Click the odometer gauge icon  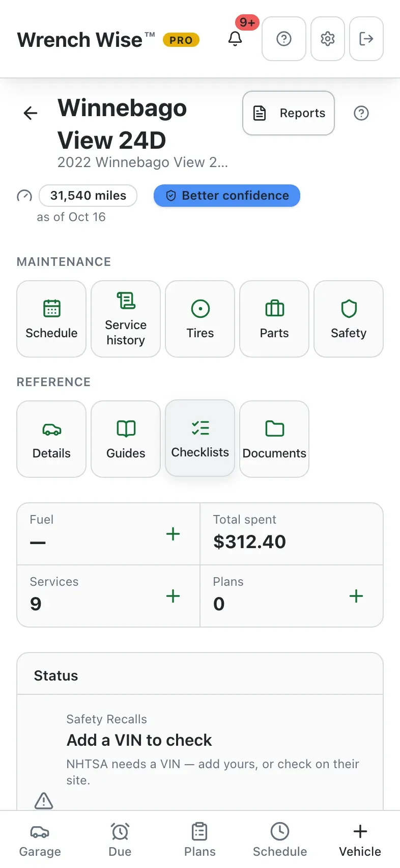[x=24, y=196]
